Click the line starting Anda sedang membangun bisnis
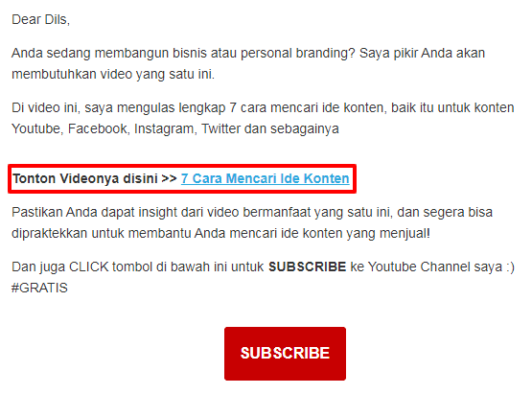Image resolution: width=532 pixels, height=394 pixels. click(248, 54)
